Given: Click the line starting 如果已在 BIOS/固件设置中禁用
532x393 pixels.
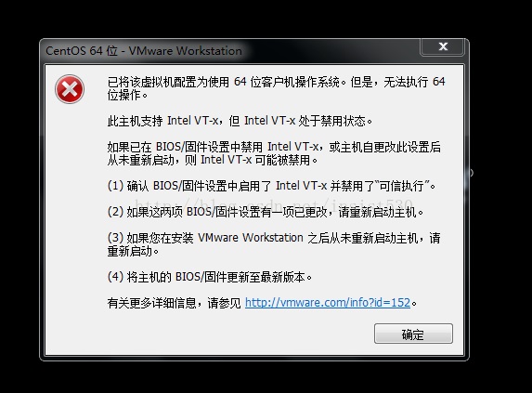Looking at the screenshot, I should click(x=274, y=147).
